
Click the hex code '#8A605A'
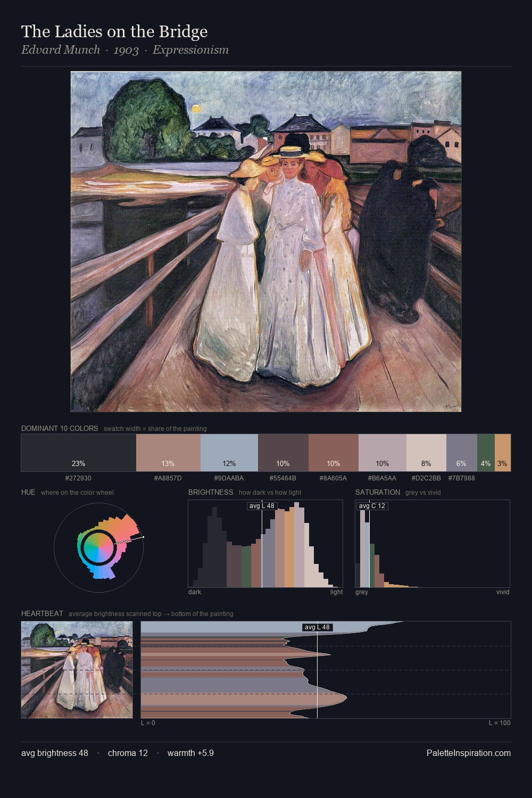(x=334, y=478)
